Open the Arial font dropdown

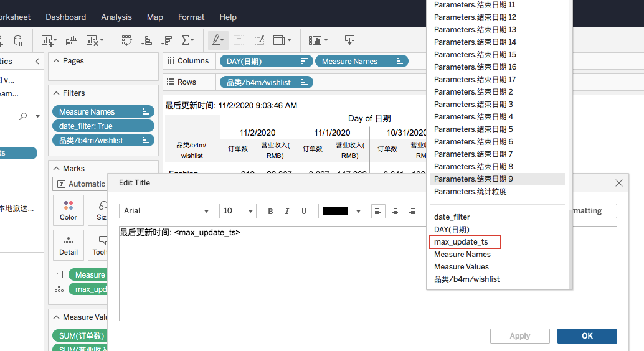[166, 210]
